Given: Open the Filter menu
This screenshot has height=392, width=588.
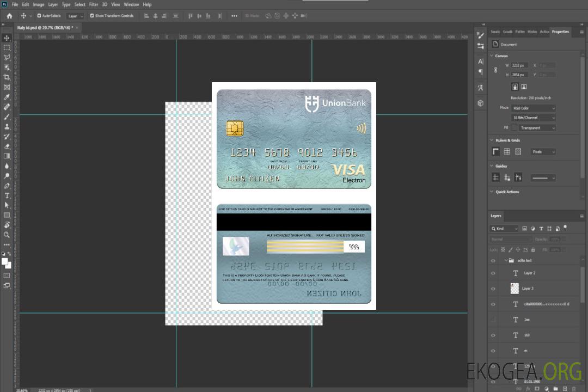Looking at the screenshot, I should (x=94, y=4).
